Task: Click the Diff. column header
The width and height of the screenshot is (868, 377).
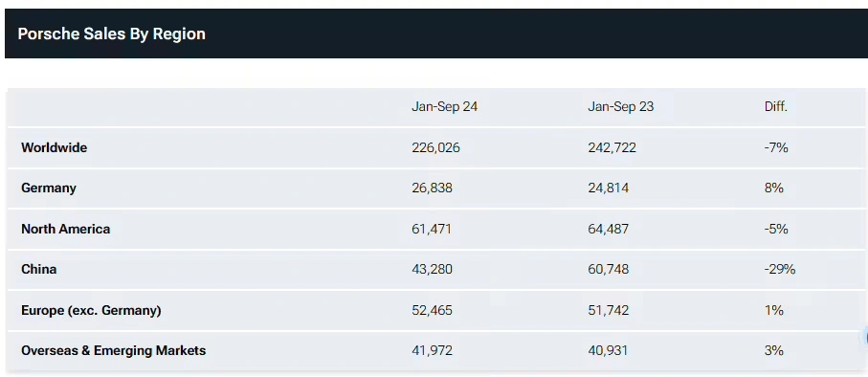Action: [x=775, y=106]
